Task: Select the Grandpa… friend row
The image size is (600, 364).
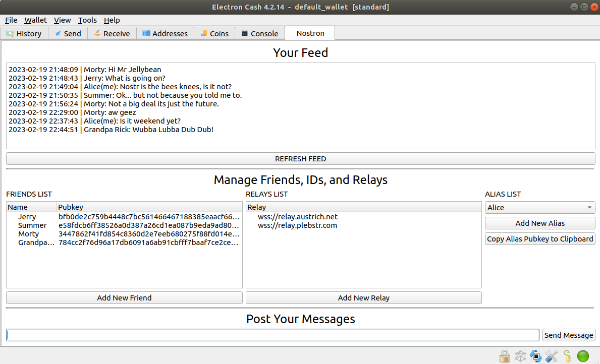Action: (36, 242)
